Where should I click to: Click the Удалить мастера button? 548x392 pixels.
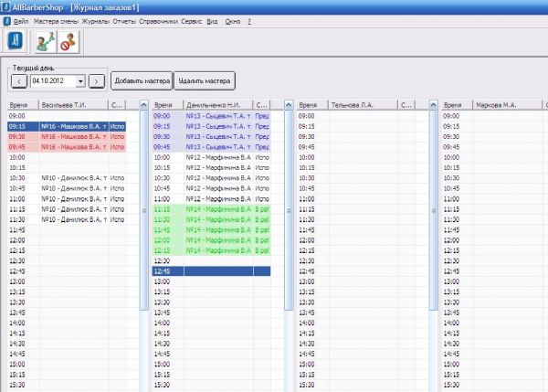click(205, 81)
